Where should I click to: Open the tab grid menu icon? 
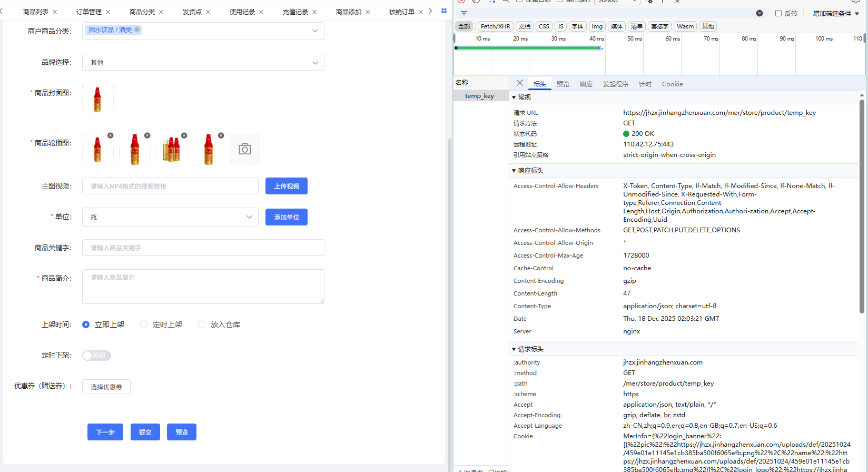coord(443,11)
